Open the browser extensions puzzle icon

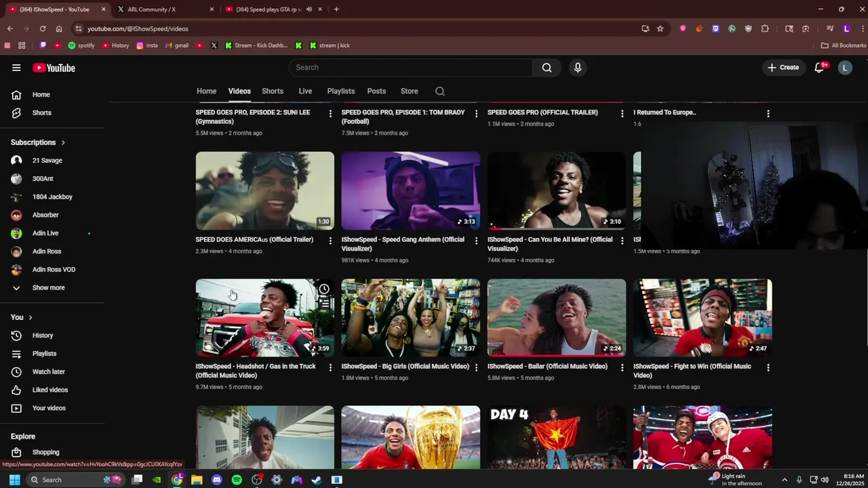click(765, 28)
